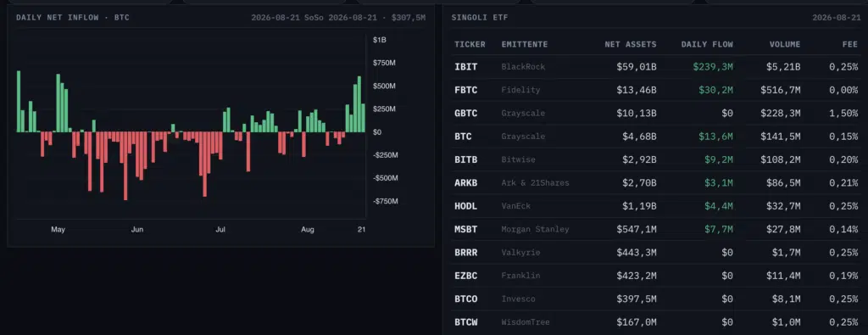Image resolution: width=868 pixels, height=335 pixels.
Task: Click the -$750M axis label
Action: (x=386, y=202)
